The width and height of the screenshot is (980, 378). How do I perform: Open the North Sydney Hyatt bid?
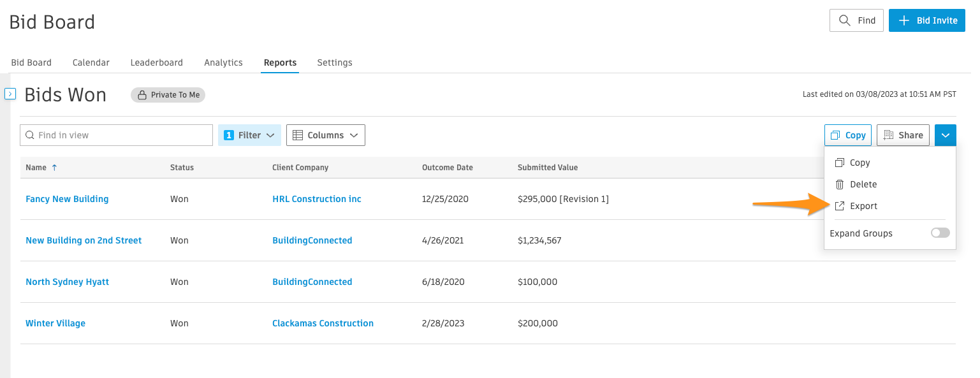pyautogui.click(x=67, y=282)
